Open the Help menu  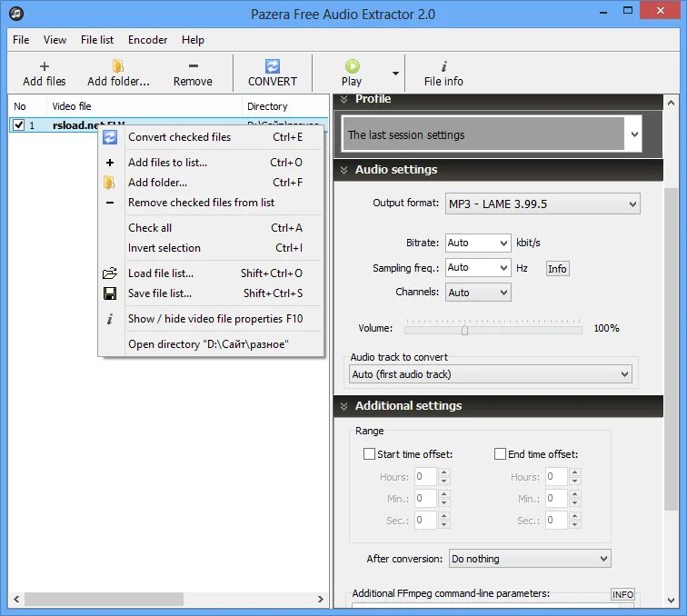pyautogui.click(x=193, y=40)
